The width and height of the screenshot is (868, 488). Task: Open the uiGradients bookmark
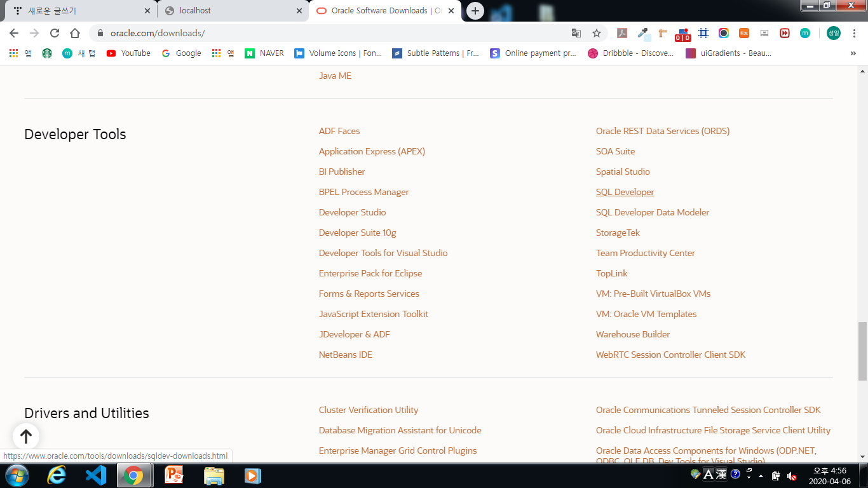pos(729,53)
